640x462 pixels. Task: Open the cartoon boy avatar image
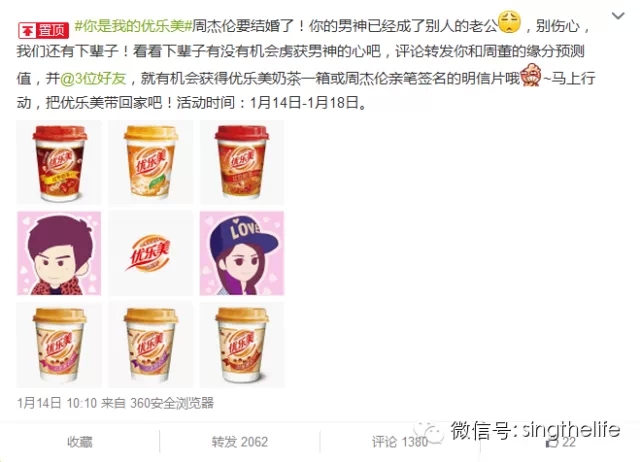(x=59, y=253)
